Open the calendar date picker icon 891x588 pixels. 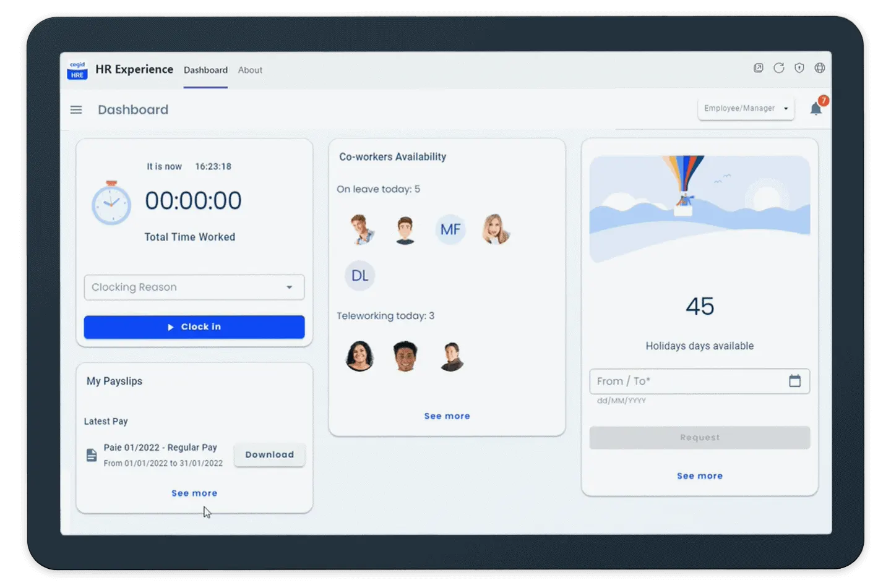tap(794, 381)
